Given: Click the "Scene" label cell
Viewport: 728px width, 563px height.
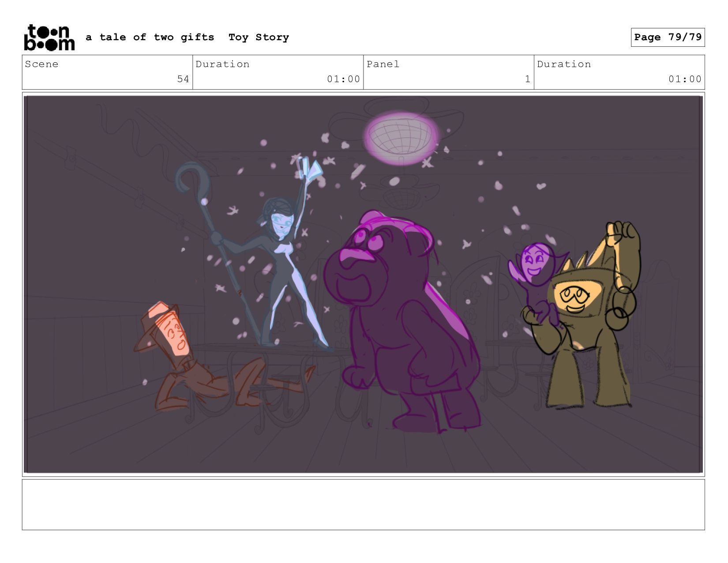Looking at the screenshot, I should [x=107, y=72].
